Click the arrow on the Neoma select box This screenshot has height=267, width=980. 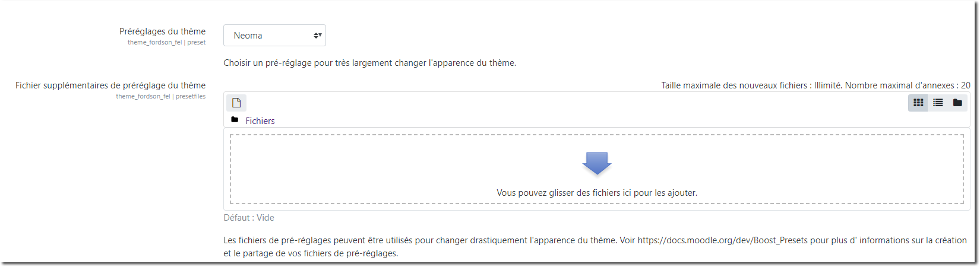click(318, 36)
